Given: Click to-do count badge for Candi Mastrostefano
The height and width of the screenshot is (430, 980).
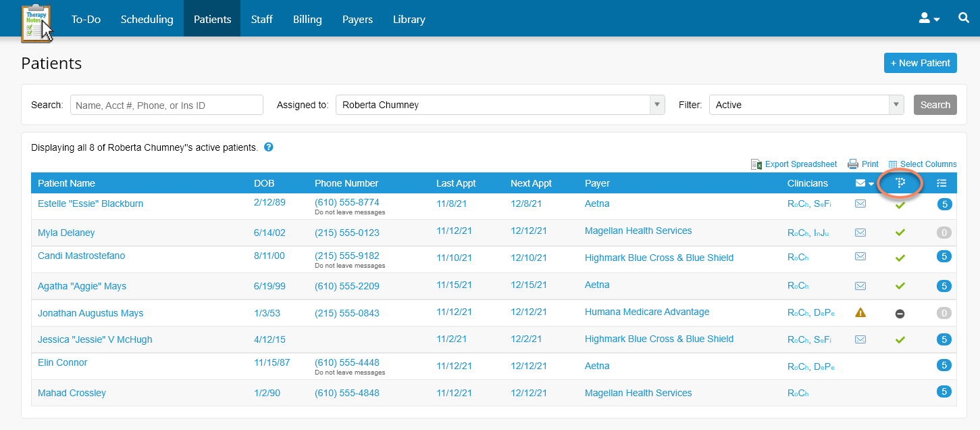Looking at the screenshot, I should [944, 256].
